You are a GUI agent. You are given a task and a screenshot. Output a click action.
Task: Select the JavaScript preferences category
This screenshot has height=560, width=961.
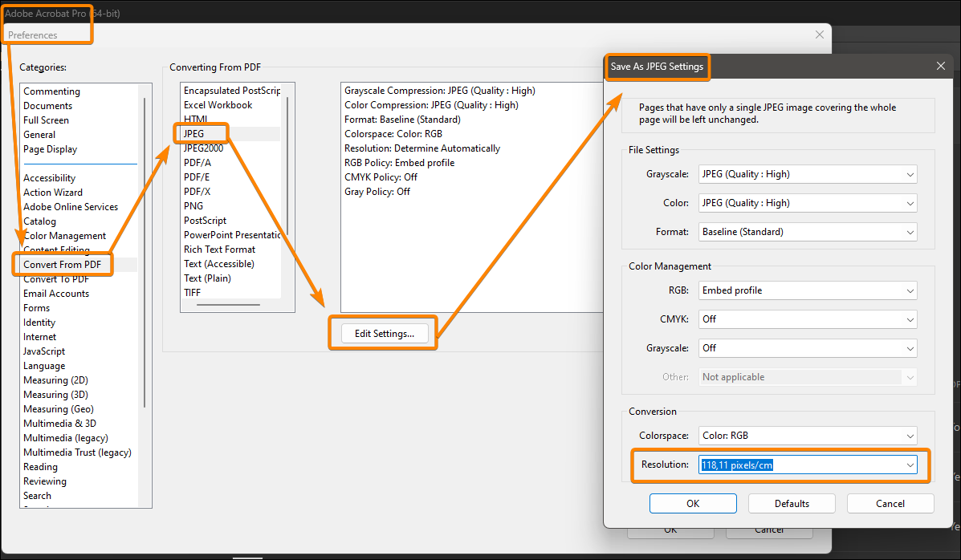[44, 351]
